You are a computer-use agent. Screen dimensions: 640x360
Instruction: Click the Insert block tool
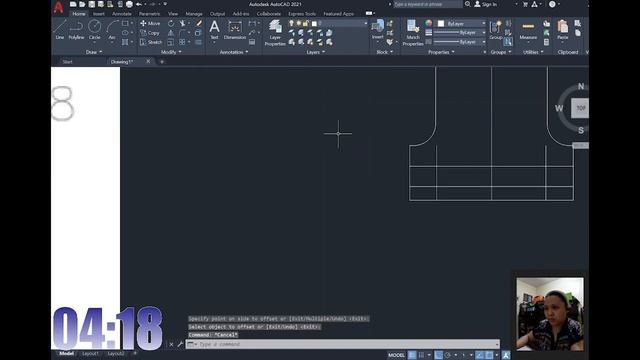[x=378, y=29]
